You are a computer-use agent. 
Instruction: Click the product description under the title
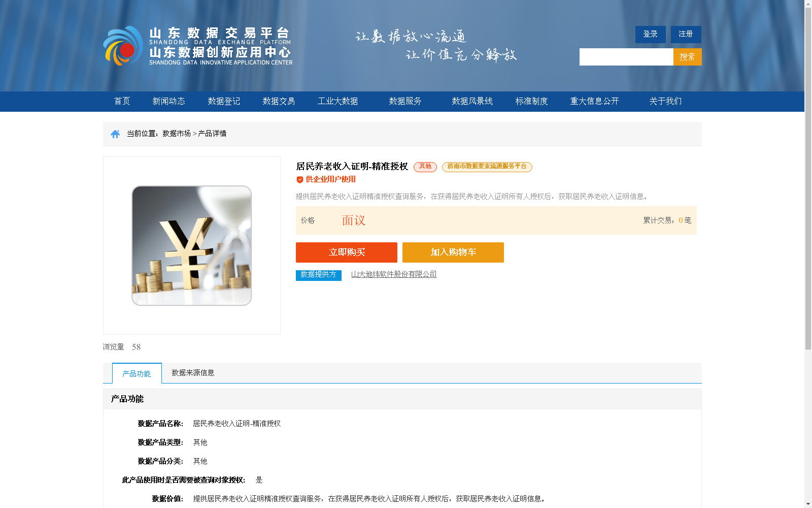point(471,197)
